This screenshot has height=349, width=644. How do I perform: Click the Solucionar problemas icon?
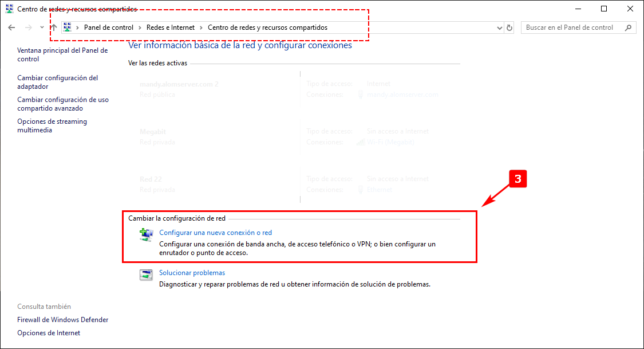point(147,275)
